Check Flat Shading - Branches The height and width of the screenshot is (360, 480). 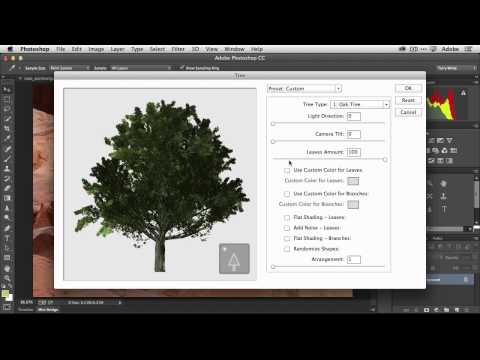coord(287,238)
